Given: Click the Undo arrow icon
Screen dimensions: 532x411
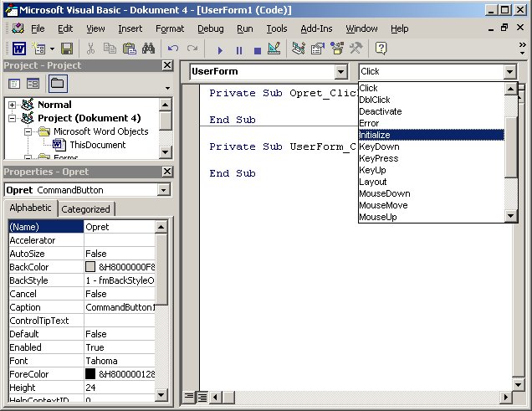Looking at the screenshot, I should (x=173, y=49).
